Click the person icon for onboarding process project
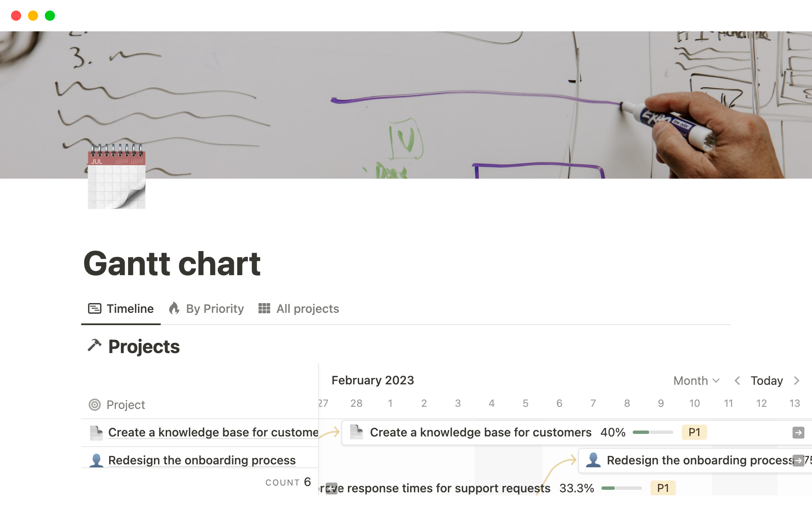Viewport: 812px width, 508px height. click(96, 460)
